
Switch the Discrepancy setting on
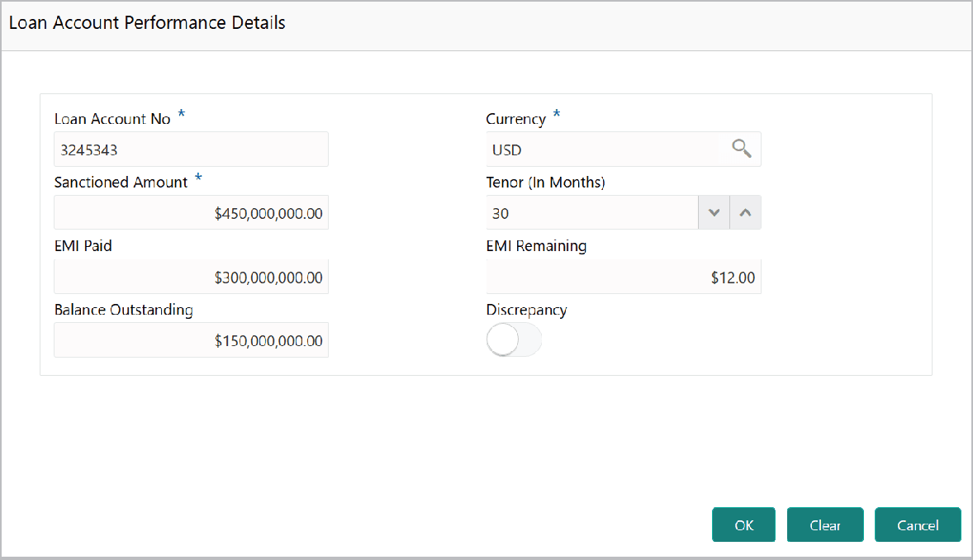tap(513, 339)
